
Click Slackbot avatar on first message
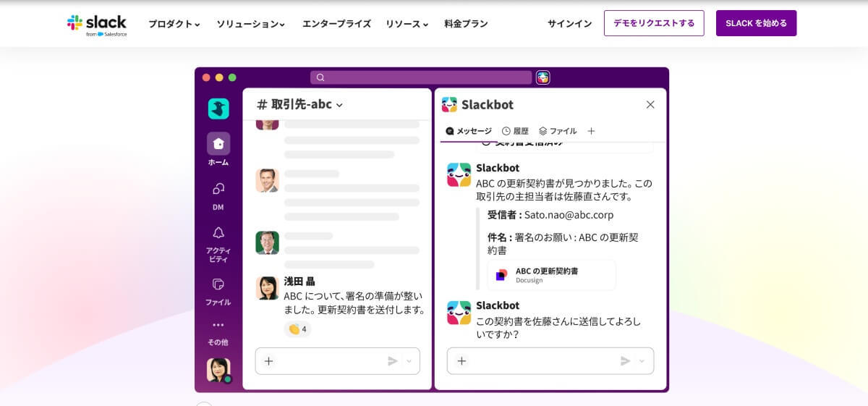(x=459, y=174)
